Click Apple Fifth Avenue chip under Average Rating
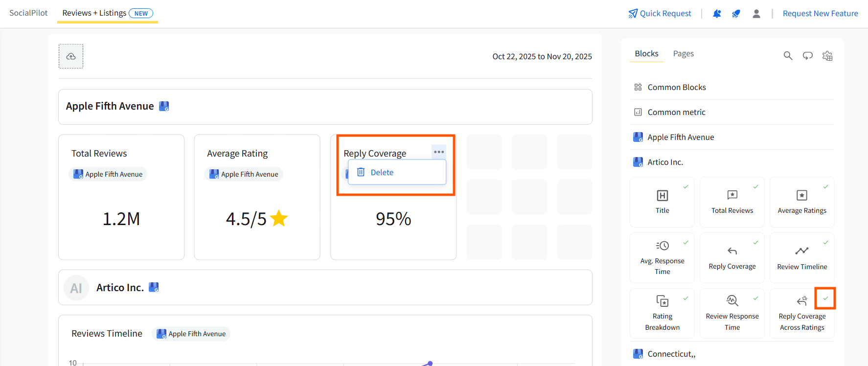The height and width of the screenshot is (366, 868). (x=244, y=174)
